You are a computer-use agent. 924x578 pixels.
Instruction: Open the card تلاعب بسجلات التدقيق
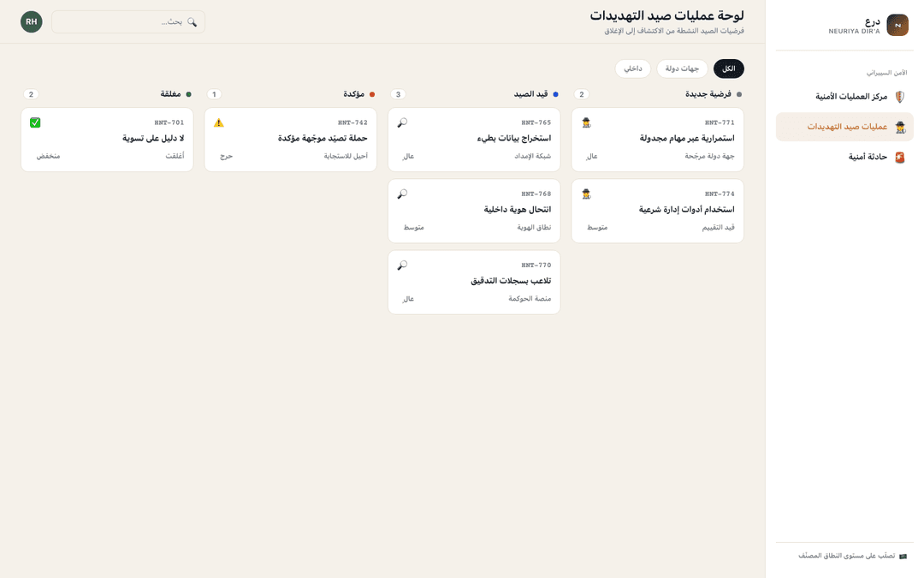tap(474, 283)
